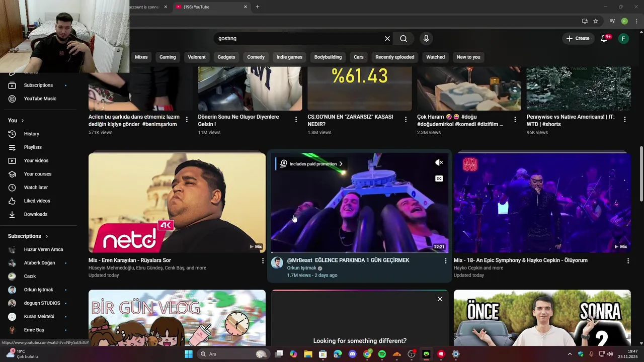Select the Gadgets filter chip
644x362 pixels.
(226, 57)
